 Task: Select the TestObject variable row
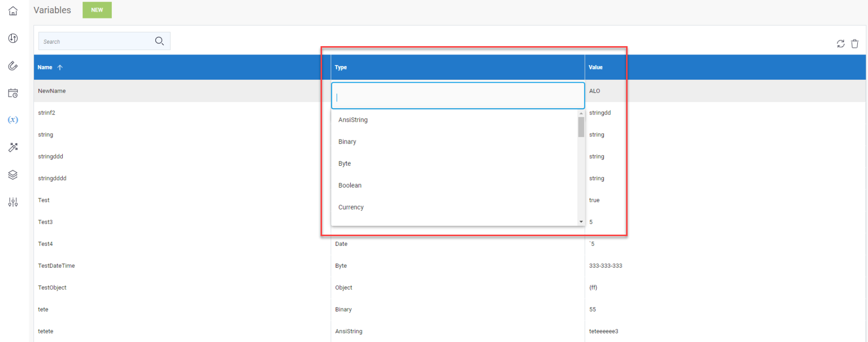pyautogui.click(x=52, y=288)
